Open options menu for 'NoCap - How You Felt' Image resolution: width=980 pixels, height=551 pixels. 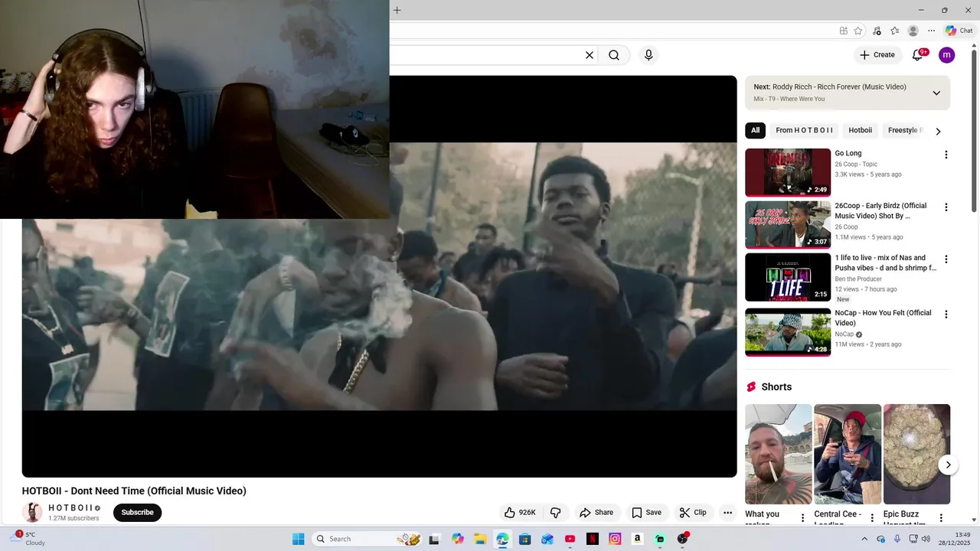pos(946,315)
